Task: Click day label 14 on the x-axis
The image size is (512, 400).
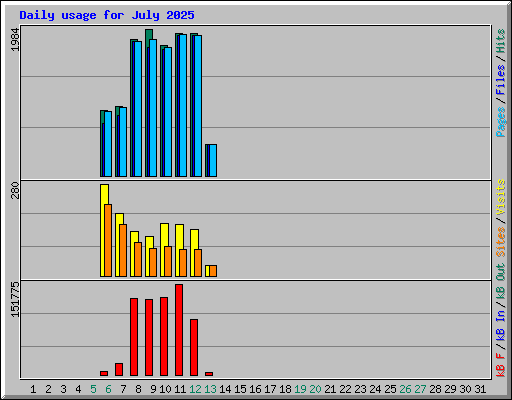Action: click(x=225, y=389)
